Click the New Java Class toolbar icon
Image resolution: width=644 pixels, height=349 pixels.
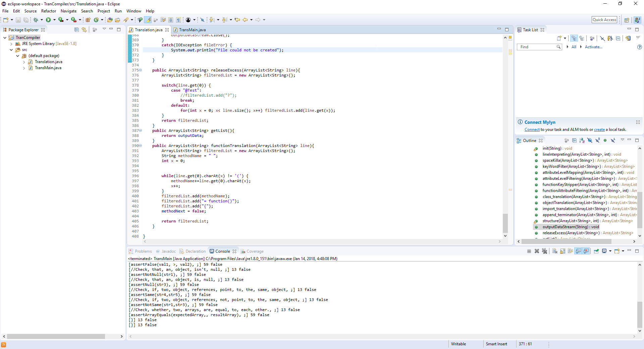click(96, 20)
